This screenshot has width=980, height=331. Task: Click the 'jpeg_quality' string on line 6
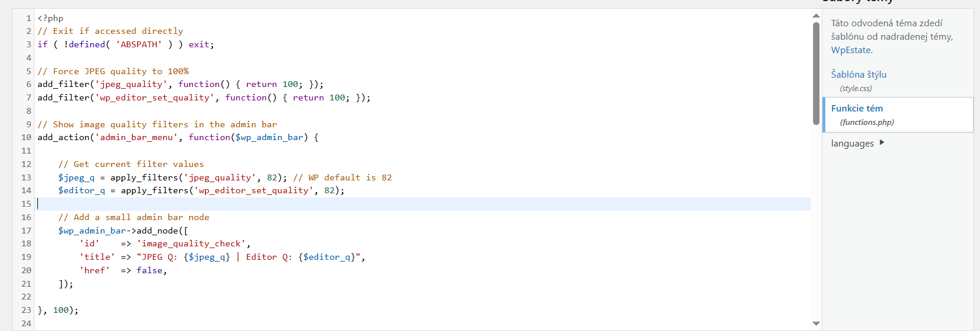click(x=131, y=84)
